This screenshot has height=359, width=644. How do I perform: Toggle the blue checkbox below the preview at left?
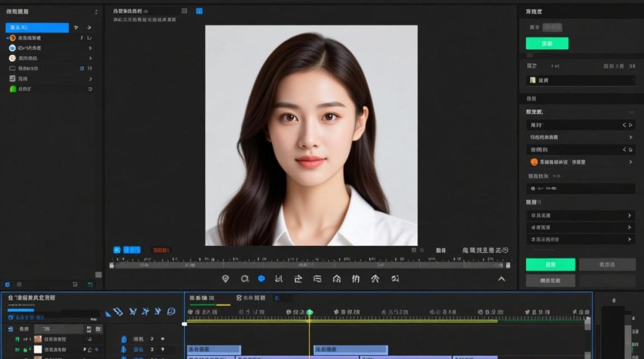116,250
